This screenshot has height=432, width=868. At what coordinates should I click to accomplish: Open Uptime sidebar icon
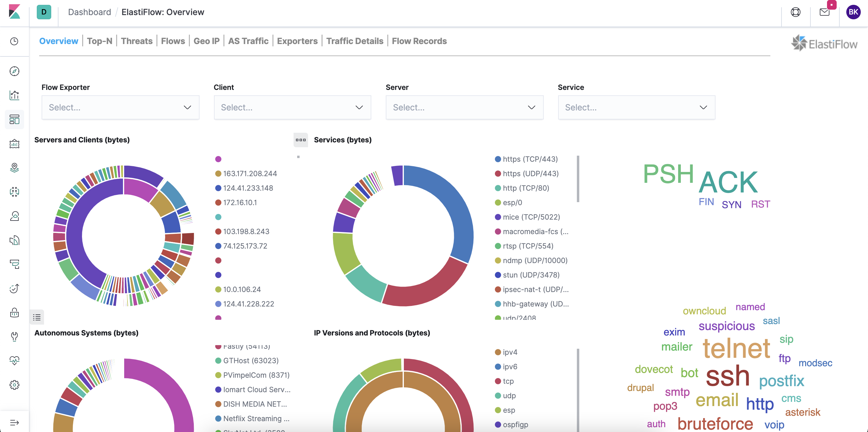point(14,289)
